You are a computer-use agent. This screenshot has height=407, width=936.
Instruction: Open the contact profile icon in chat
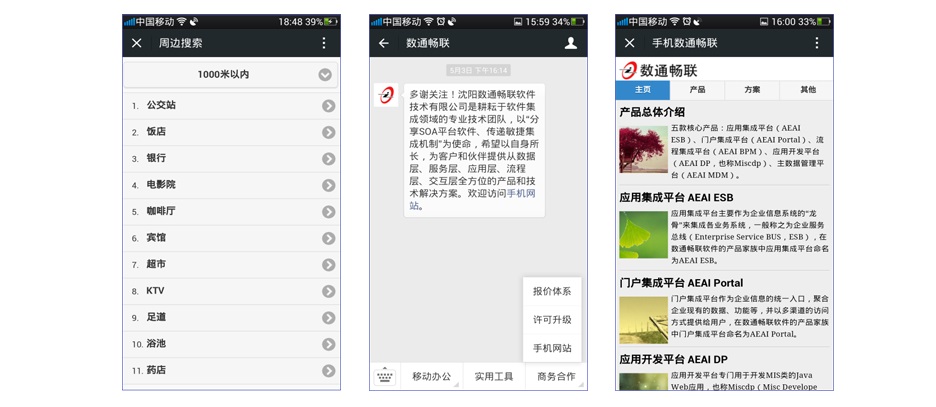[571, 43]
